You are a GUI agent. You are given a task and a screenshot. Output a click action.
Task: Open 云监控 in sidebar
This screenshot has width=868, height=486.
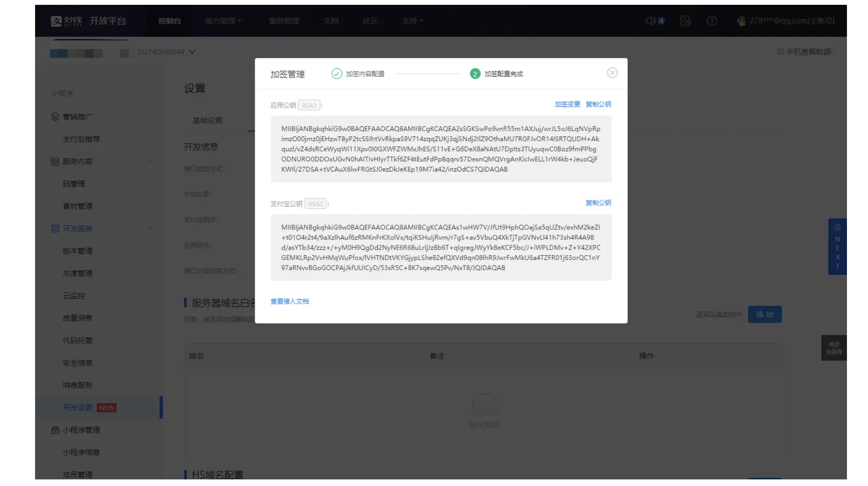click(x=74, y=296)
